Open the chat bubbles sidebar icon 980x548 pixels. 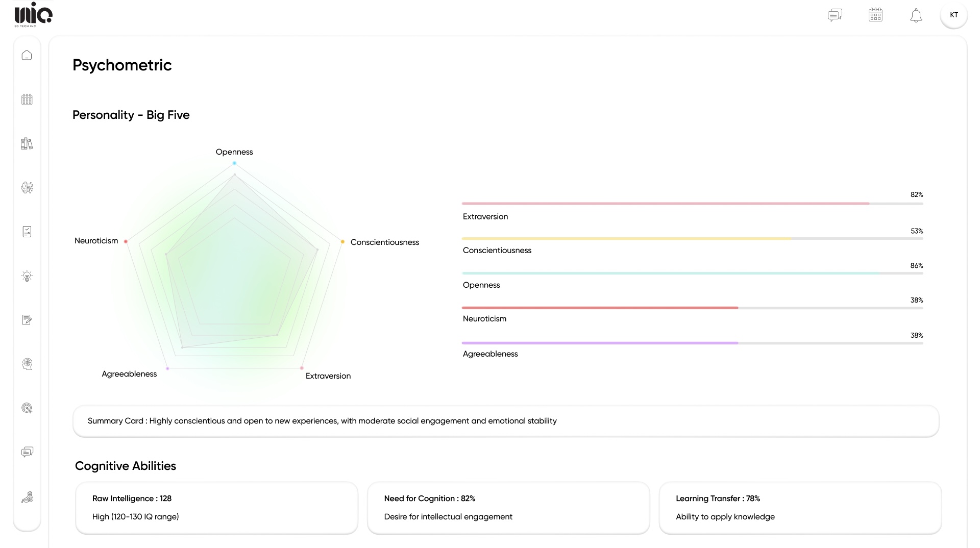[x=27, y=452]
